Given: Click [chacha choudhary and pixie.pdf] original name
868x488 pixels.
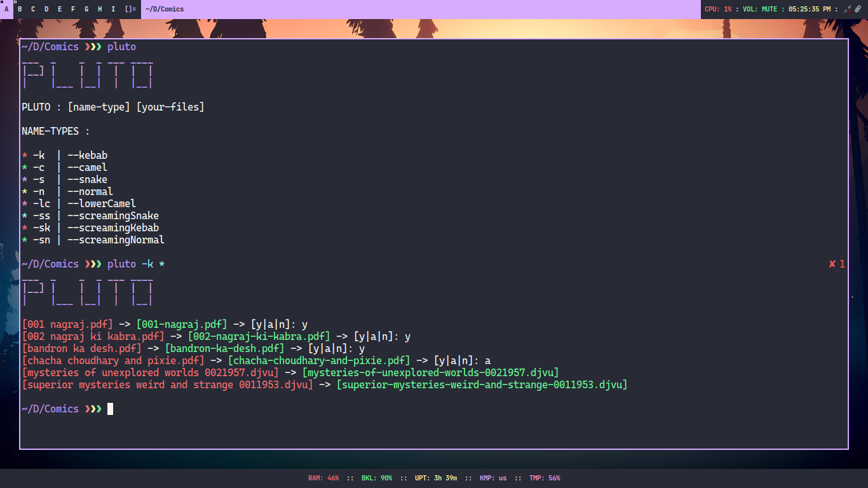Looking at the screenshot, I should tap(113, 360).
